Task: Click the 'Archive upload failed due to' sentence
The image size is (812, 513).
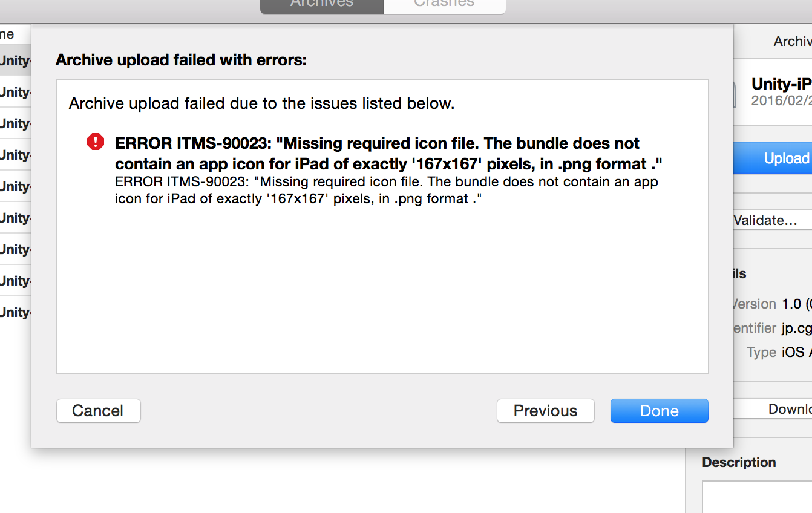Action: point(261,103)
